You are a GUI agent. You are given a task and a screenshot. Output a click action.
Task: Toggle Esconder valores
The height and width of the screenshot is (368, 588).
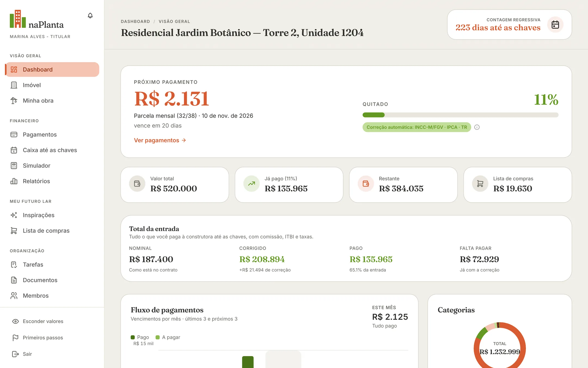tap(38, 321)
